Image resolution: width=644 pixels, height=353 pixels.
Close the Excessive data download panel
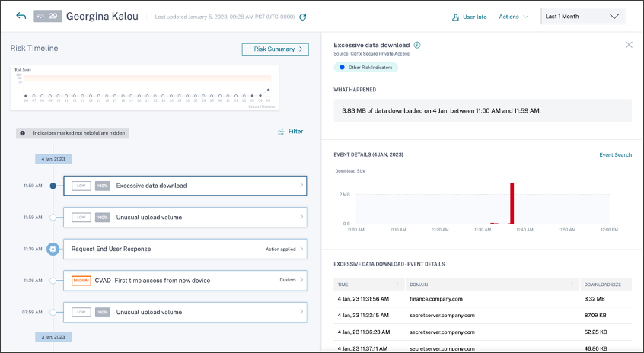click(629, 45)
